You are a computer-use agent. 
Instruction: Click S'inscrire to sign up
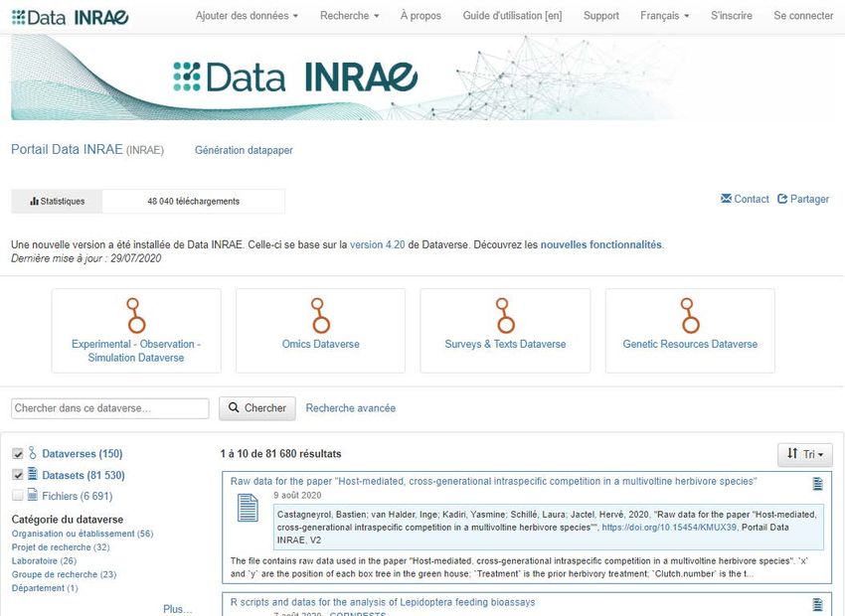[732, 16]
